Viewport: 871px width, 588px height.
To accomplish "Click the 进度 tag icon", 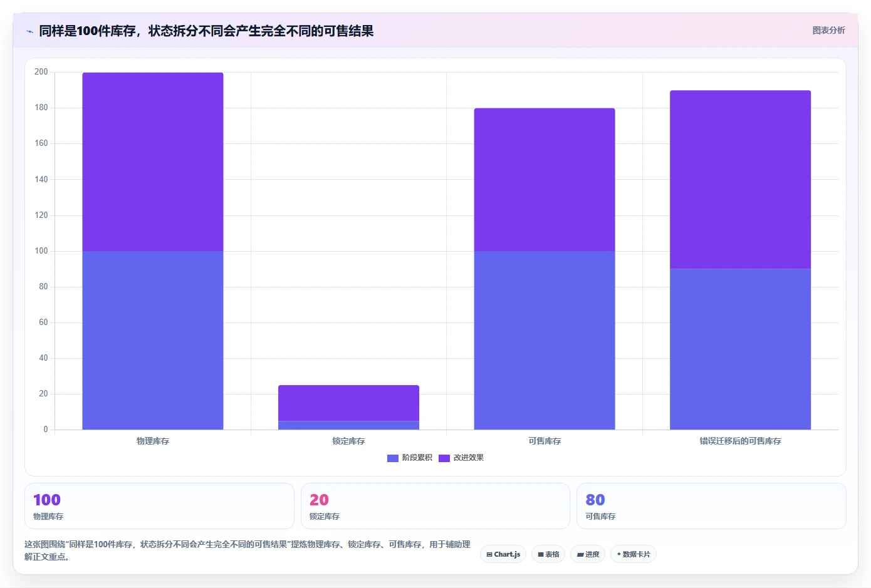I will tap(580, 555).
